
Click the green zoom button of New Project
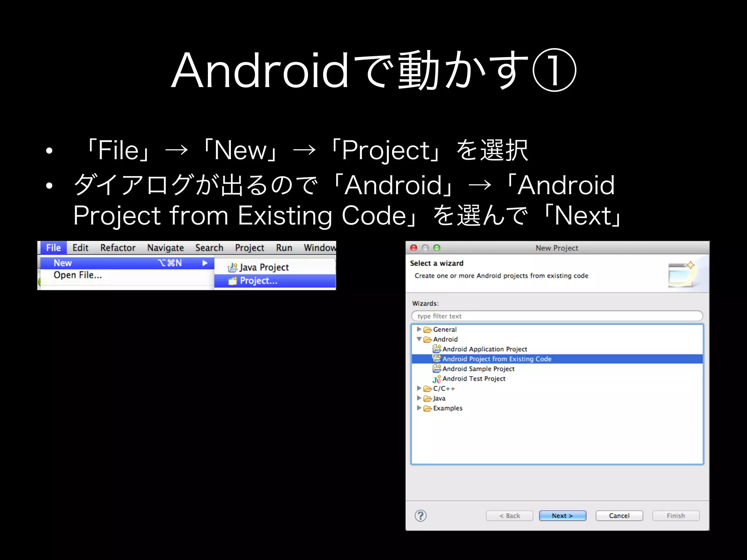(437, 248)
